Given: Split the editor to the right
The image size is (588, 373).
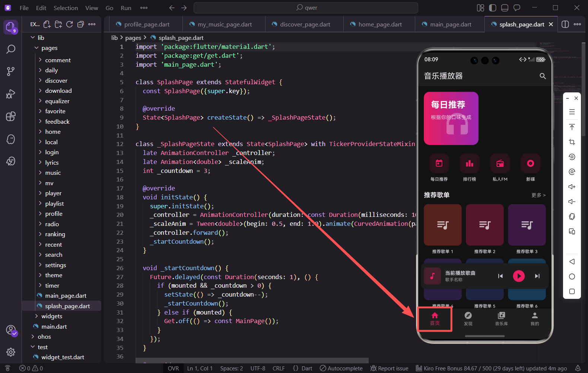Looking at the screenshot, I should click(x=565, y=24).
